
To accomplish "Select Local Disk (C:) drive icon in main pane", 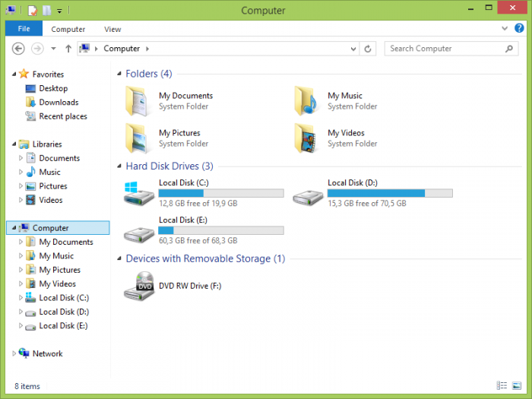I will point(138,193).
